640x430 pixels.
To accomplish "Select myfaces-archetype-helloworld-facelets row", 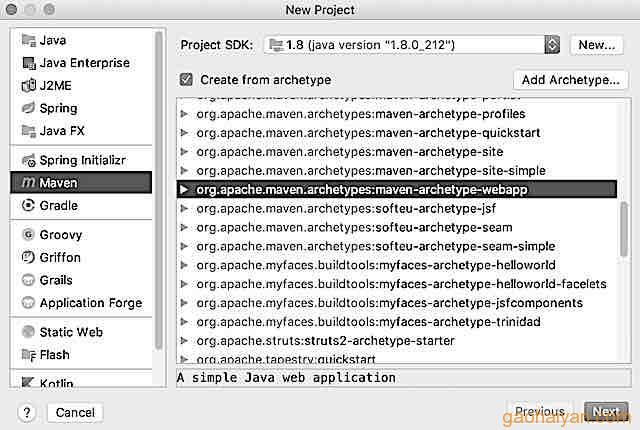I will point(397,284).
